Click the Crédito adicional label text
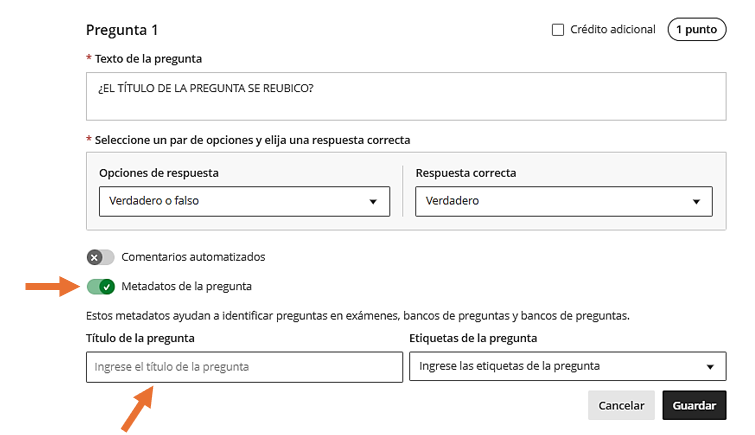The image size is (755, 435). 613,30
